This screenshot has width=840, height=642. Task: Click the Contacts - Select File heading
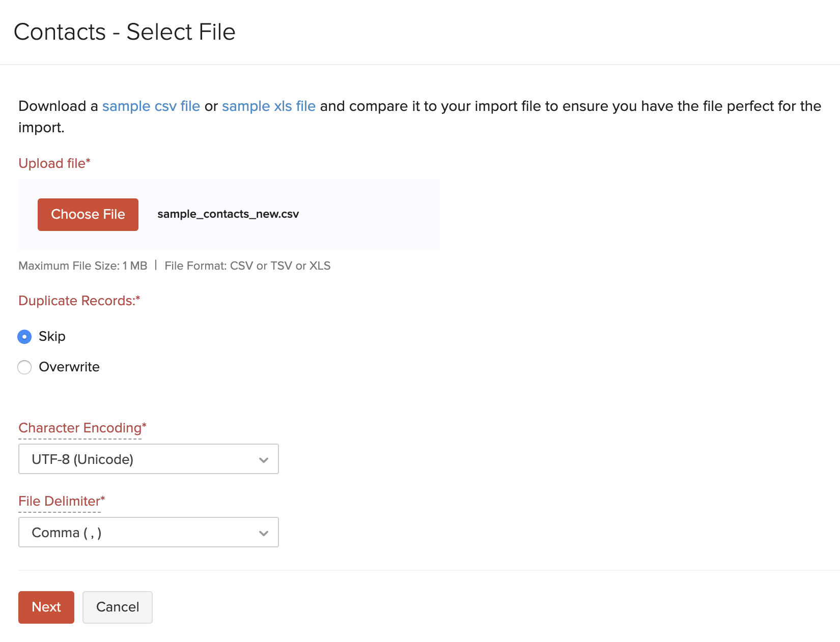pos(125,32)
